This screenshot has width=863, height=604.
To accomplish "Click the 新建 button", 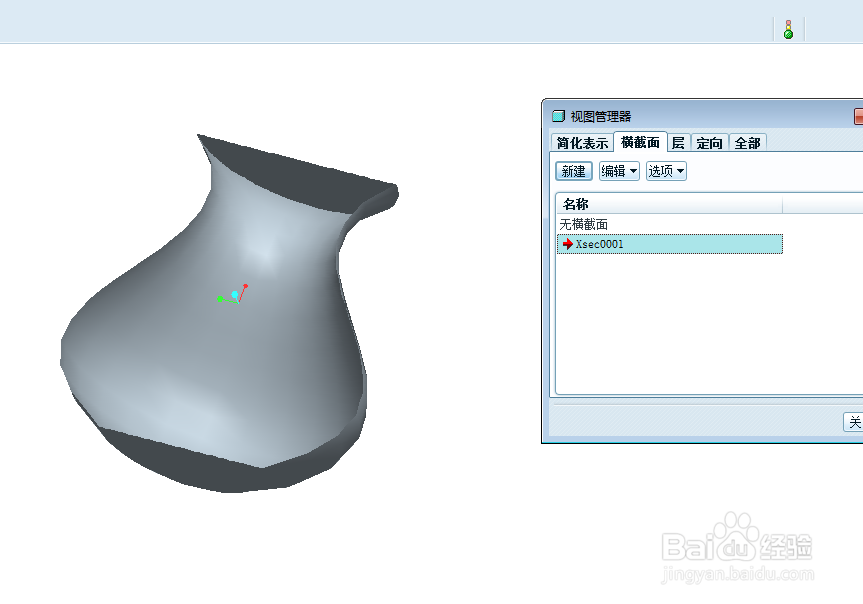I will coord(573,171).
